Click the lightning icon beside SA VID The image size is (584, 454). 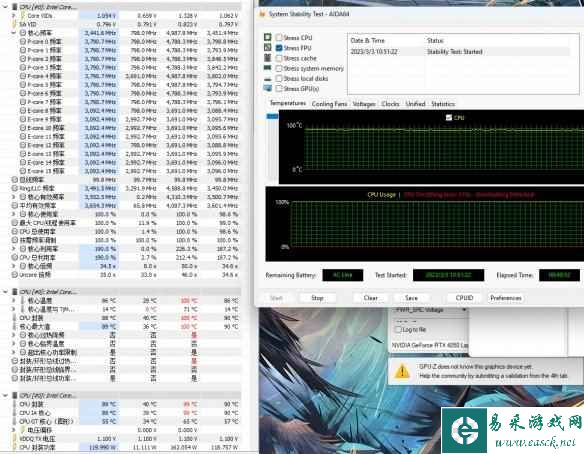click(15, 24)
